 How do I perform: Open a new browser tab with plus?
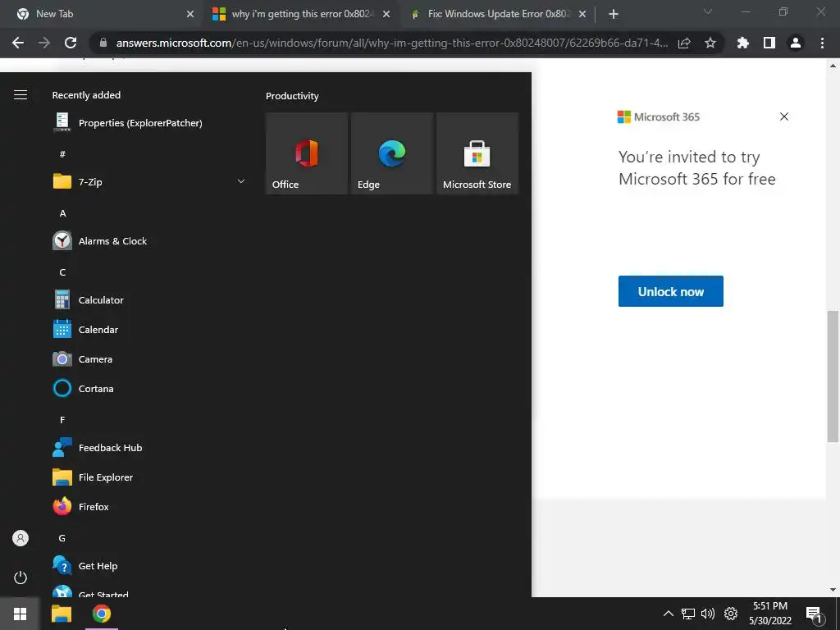pos(614,14)
